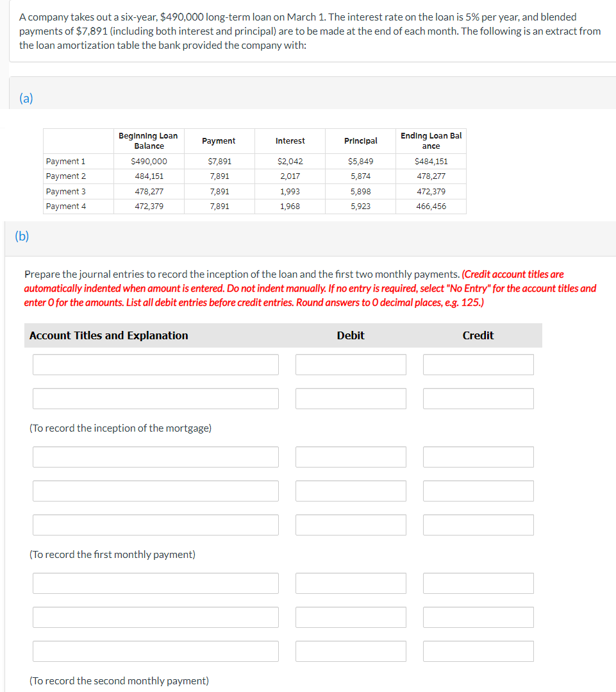Image resolution: width=616 pixels, height=692 pixels.
Task: Click third debit field for first monthly payment
Action: [x=351, y=525]
